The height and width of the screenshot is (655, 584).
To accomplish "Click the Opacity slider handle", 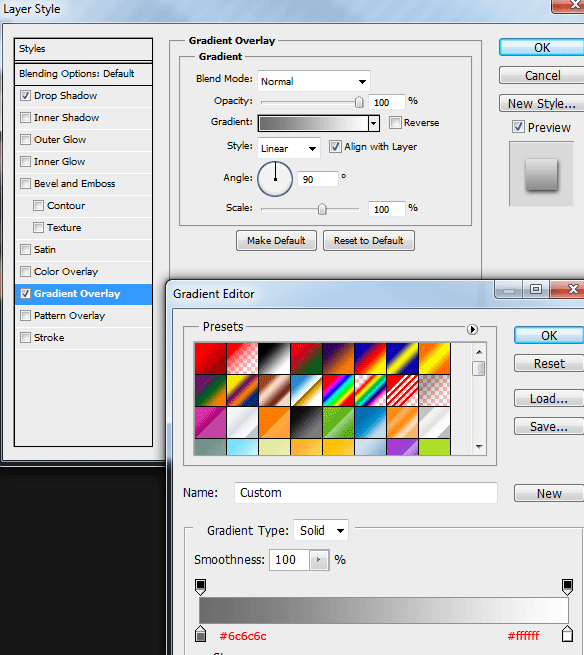I will point(359,102).
